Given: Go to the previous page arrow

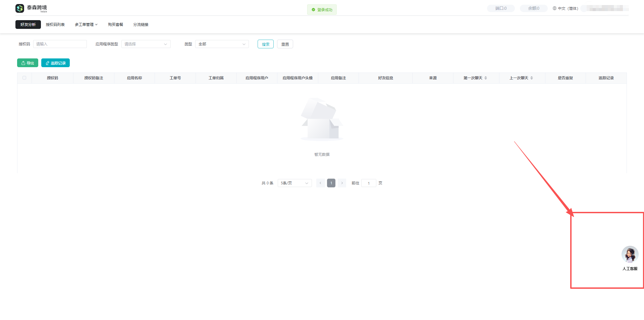Looking at the screenshot, I should point(320,183).
